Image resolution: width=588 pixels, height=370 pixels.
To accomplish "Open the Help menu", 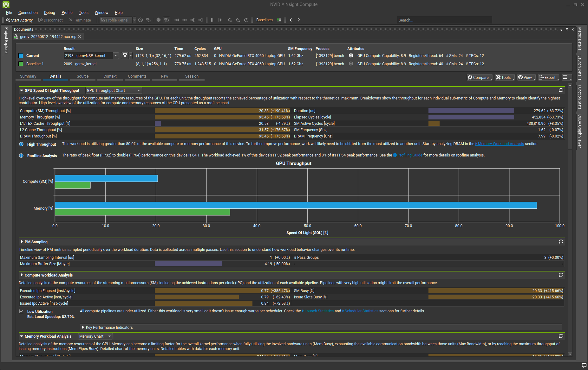I will tap(119, 13).
